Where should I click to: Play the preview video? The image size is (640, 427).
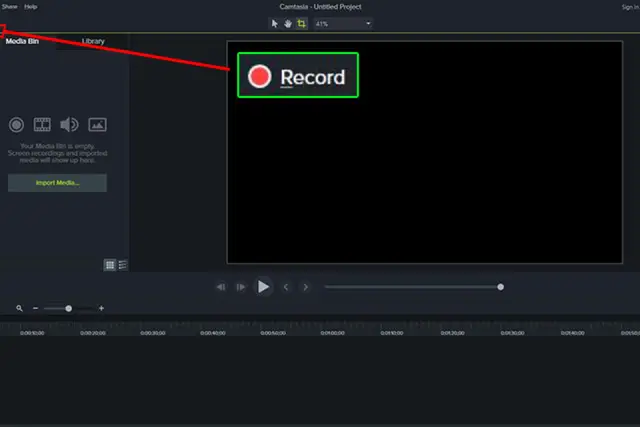tap(263, 287)
